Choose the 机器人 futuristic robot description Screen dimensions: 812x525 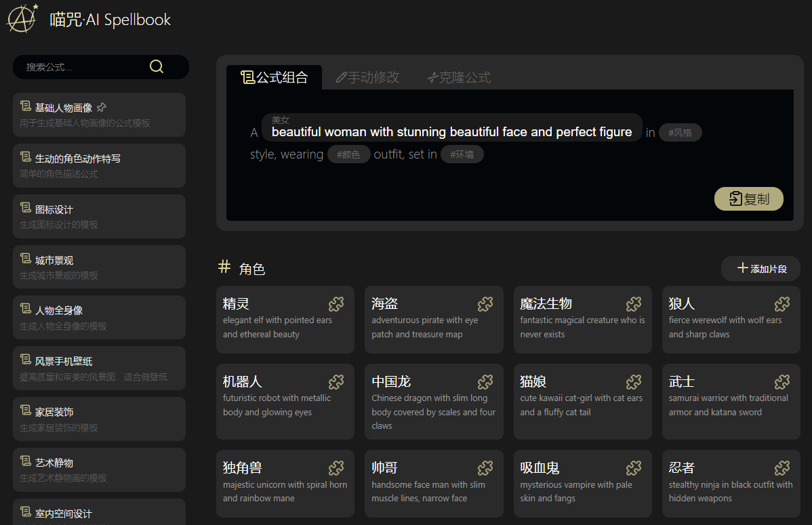pos(277,405)
